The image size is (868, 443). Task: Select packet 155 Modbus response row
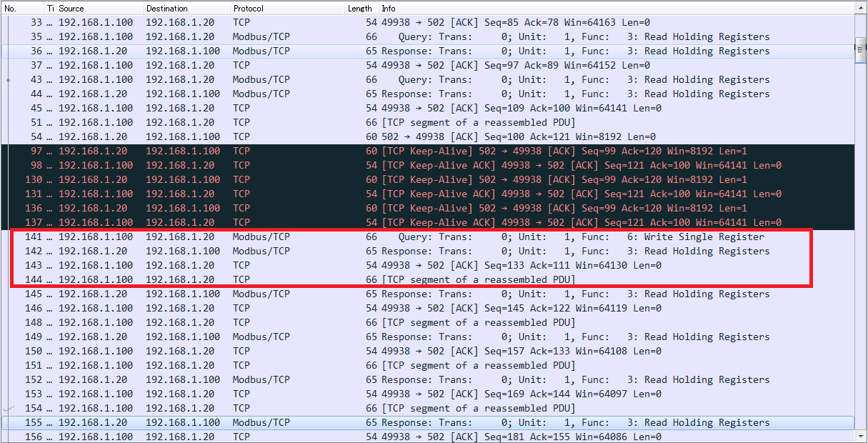pyautogui.click(x=427, y=422)
